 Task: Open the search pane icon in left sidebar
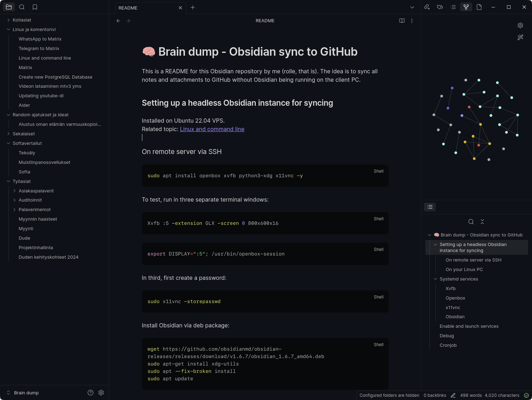click(x=22, y=7)
